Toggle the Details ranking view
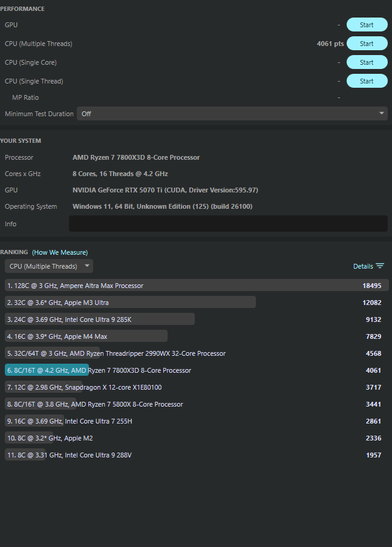The width and height of the screenshot is (392, 547). (x=363, y=266)
